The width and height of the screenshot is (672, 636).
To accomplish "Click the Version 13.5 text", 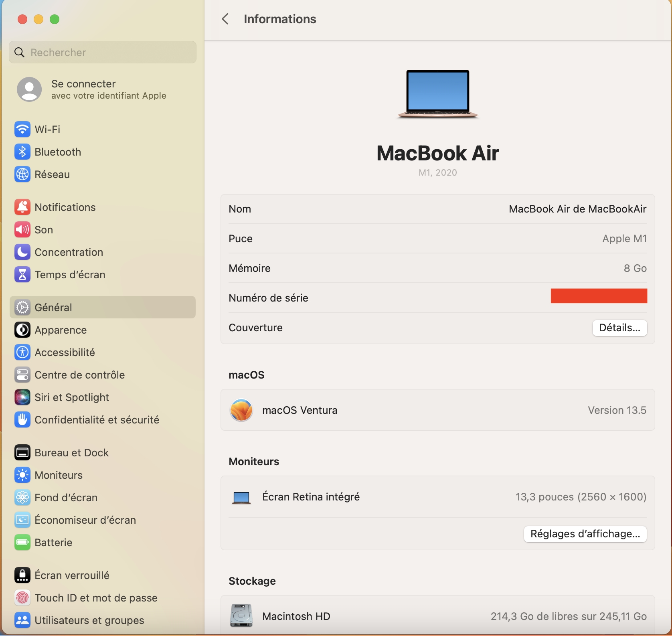I will (617, 410).
